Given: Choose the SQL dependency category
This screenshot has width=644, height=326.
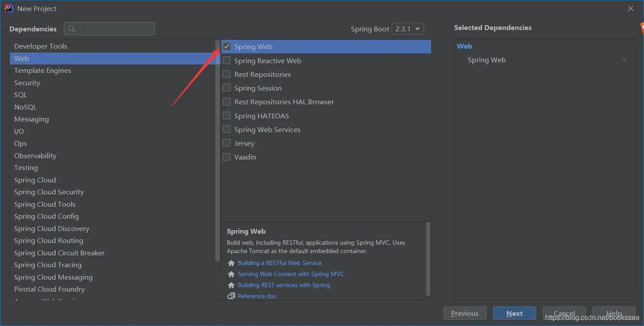Looking at the screenshot, I should [x=21, y=95].
